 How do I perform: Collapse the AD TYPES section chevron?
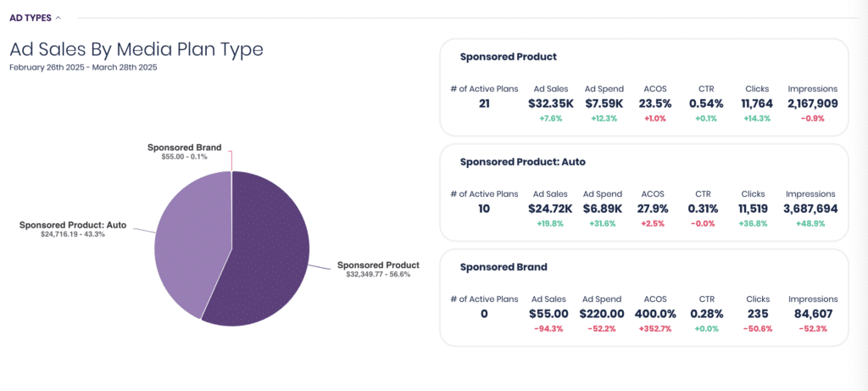(58, 18)
